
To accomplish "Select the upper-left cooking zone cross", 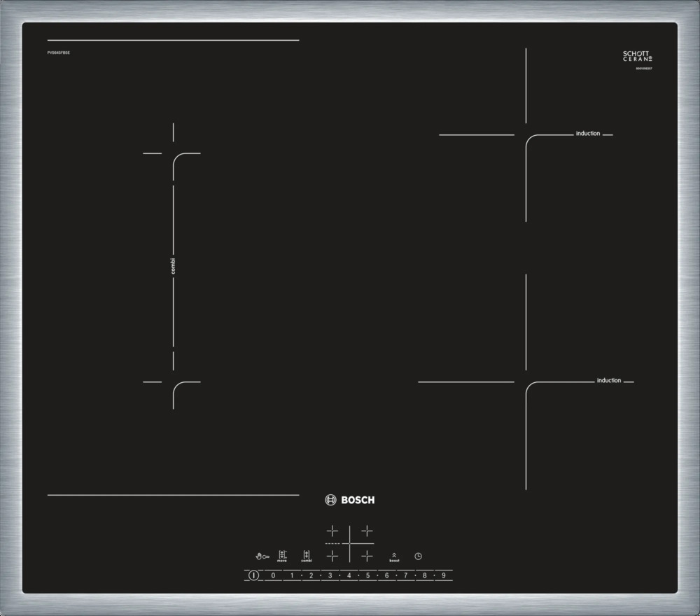I will [x=332, y=531].
